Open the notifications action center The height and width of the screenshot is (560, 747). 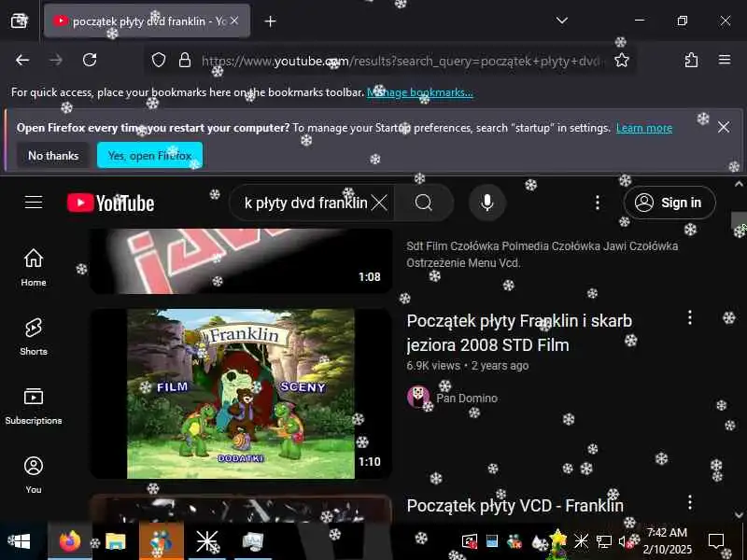click(716, 541)
